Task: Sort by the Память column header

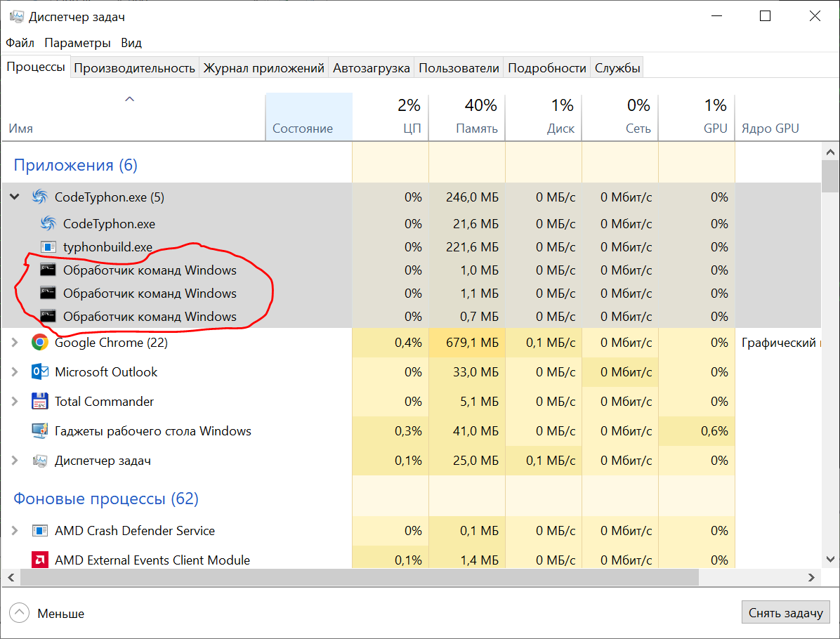Action: coord(467,117)
